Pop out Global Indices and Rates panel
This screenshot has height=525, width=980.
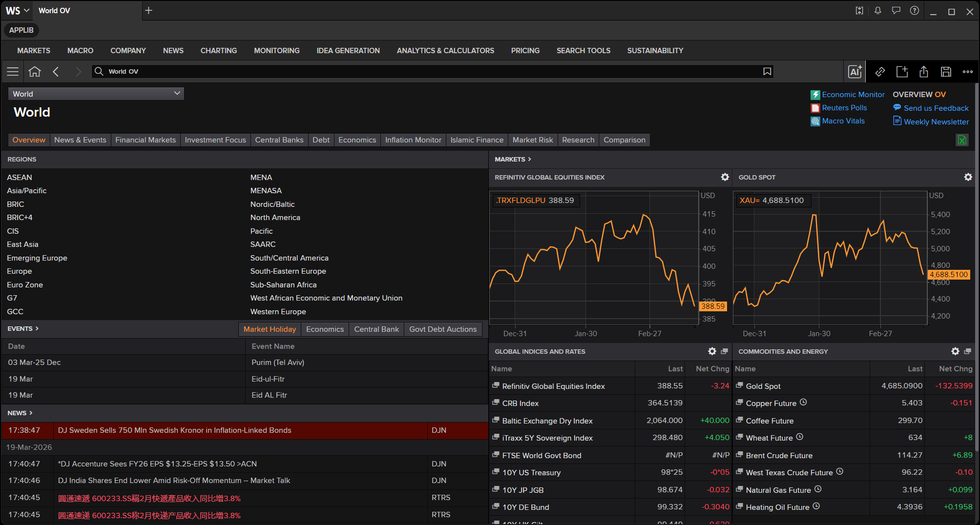coord(724,351)
